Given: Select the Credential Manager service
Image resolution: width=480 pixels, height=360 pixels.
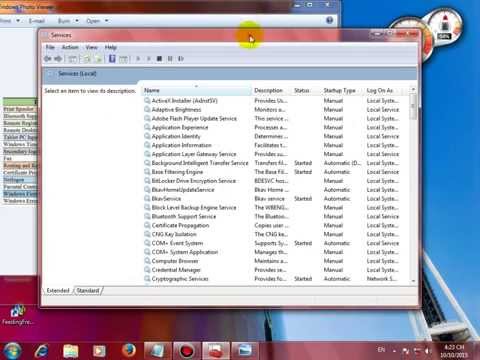Looking at the screenshot, I should (x=272, y=270).
